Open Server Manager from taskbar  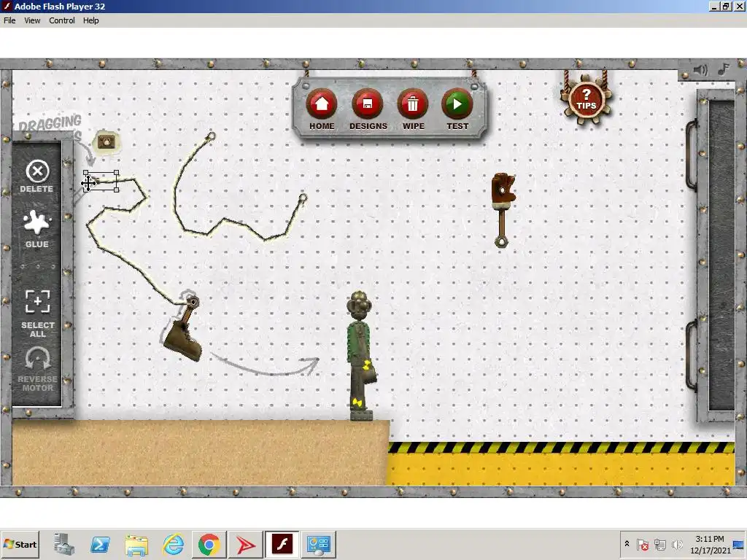64,544
